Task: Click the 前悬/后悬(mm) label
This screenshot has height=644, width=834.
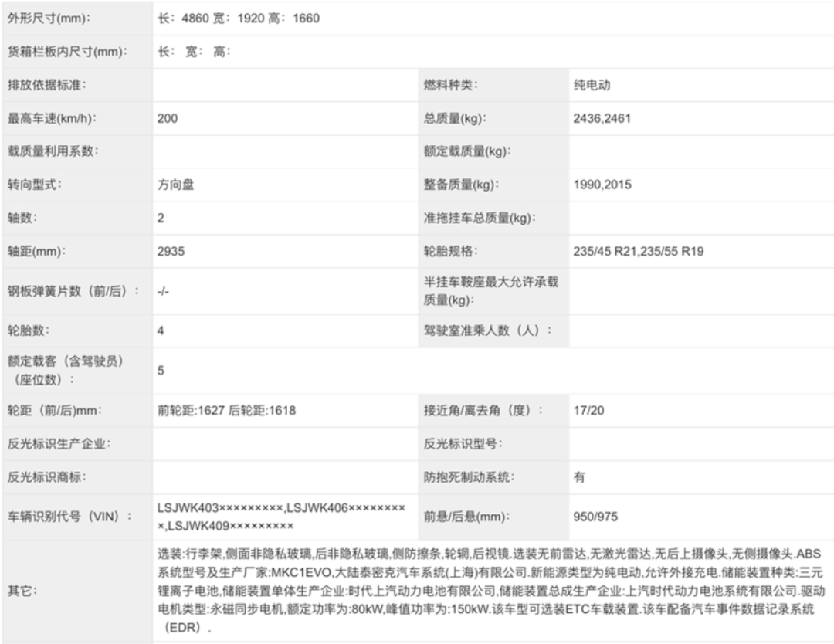Action: coord(466,517)
